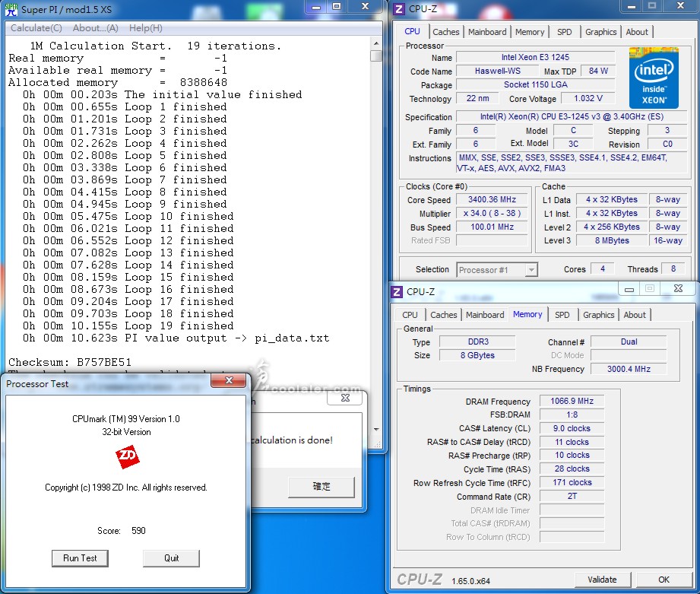
Task: Click OK button in lower CPU-Z window
Action: pos(664,580)
